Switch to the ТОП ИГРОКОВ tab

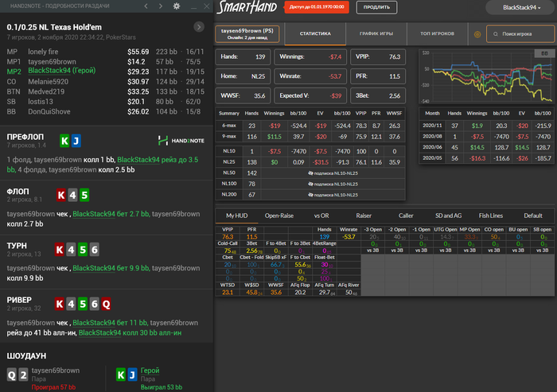pos(438,33)
